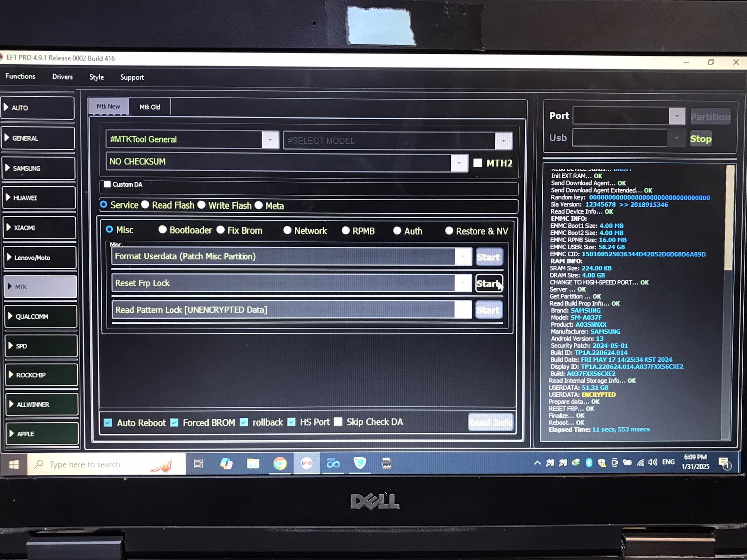Open the XIAOMI sidebar section
This screenshot has width=747, height=560.
pos(39,228)
